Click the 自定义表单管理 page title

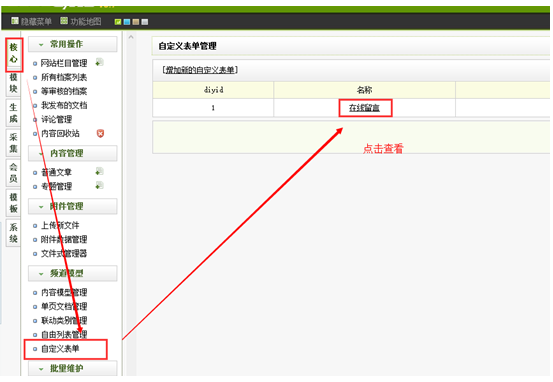187,46
